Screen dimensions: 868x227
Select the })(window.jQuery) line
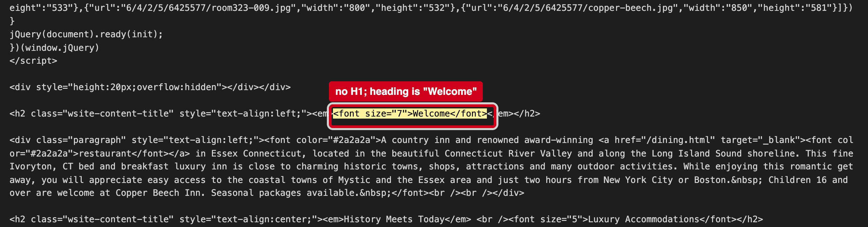[54, 48]
